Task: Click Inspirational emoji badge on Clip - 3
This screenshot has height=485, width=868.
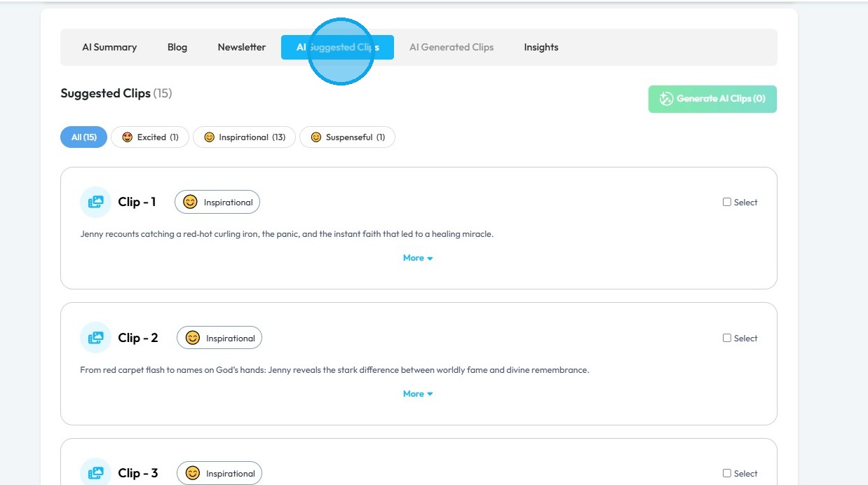Action: (x=219, y=473)
